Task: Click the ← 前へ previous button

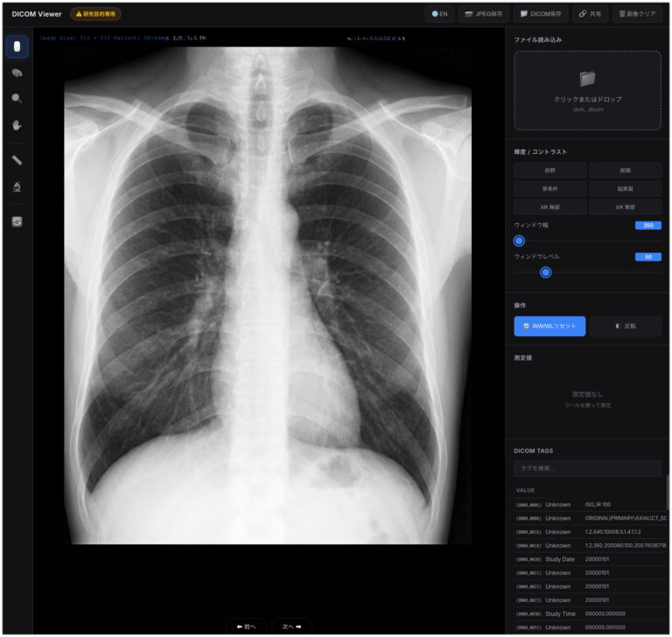Action: pyautogui.click(x=247, y=626)
